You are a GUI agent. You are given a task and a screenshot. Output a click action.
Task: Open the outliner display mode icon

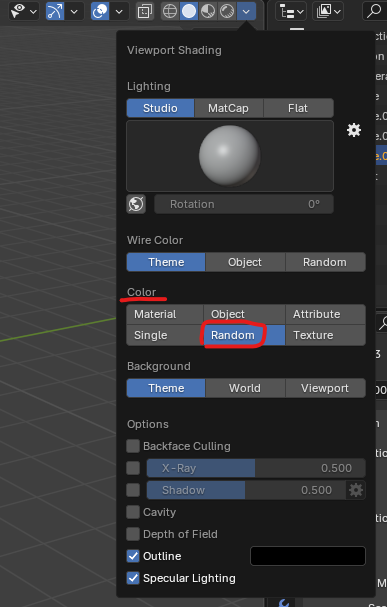(291, 11)
